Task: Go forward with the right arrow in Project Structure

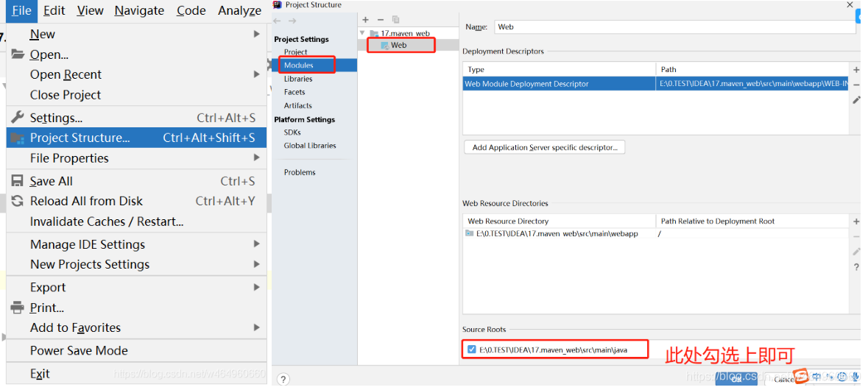Action: pyautogui.click(x=292, y=21)
